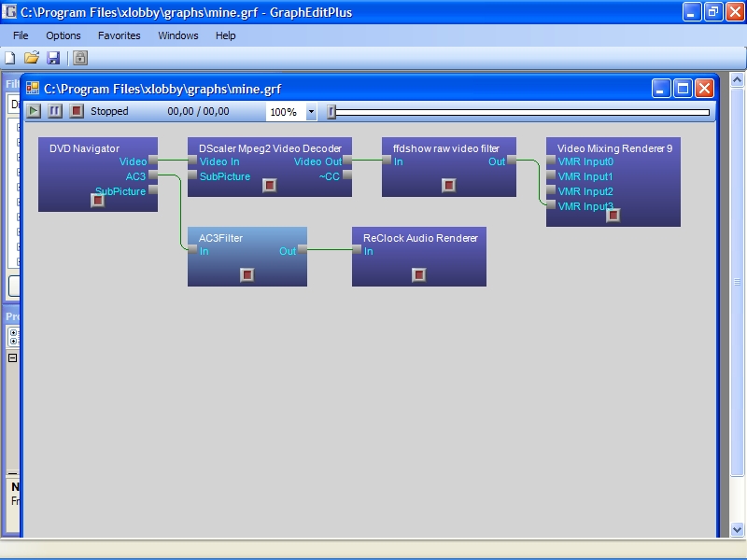Select the DVD Navigator filter title
This screenshot has height=560, width=747.
[x=84, y=148]
